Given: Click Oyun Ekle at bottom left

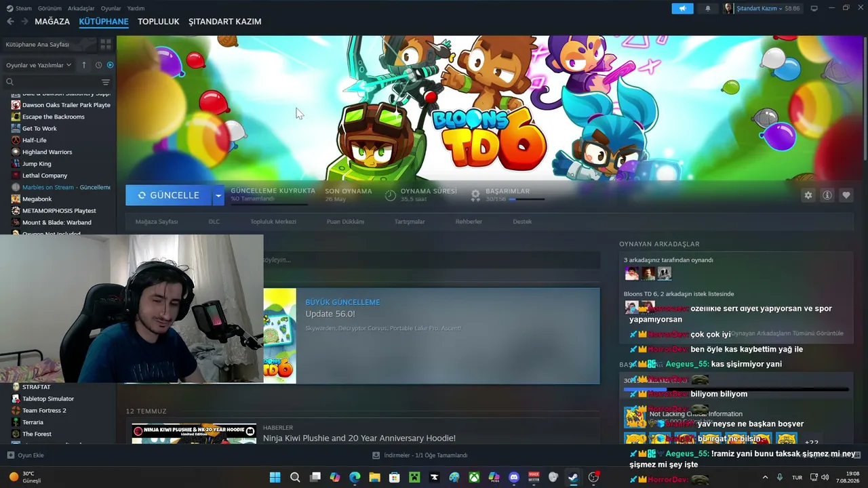Looking at the screenshot, I should [26, 455].
